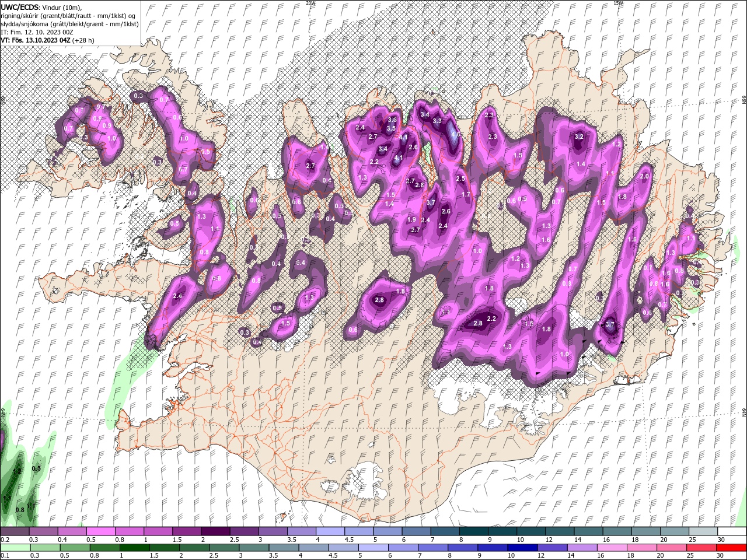The height and width of the screenshot is (560, 747).
Task: Click the UWC/ECDS title in the header
Action: 20,6
